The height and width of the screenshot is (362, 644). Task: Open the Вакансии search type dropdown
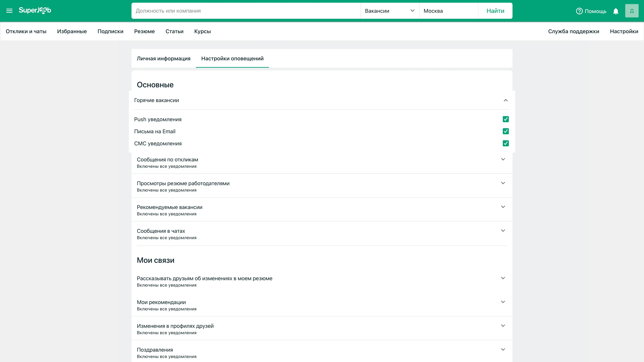click(x=389, y=11)
